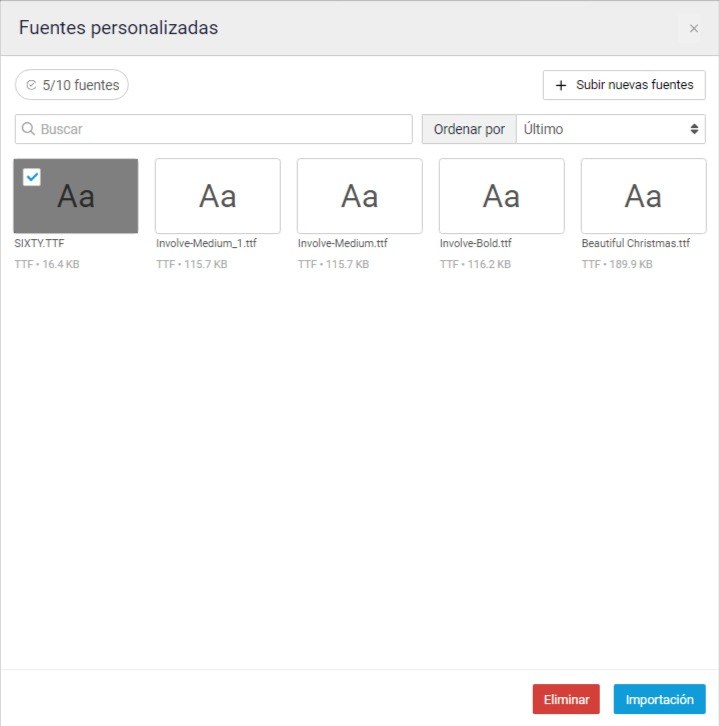Click the magnifier icon in the Buscar field
Viewport: 719px width, 726px height.
click(28, 129)
